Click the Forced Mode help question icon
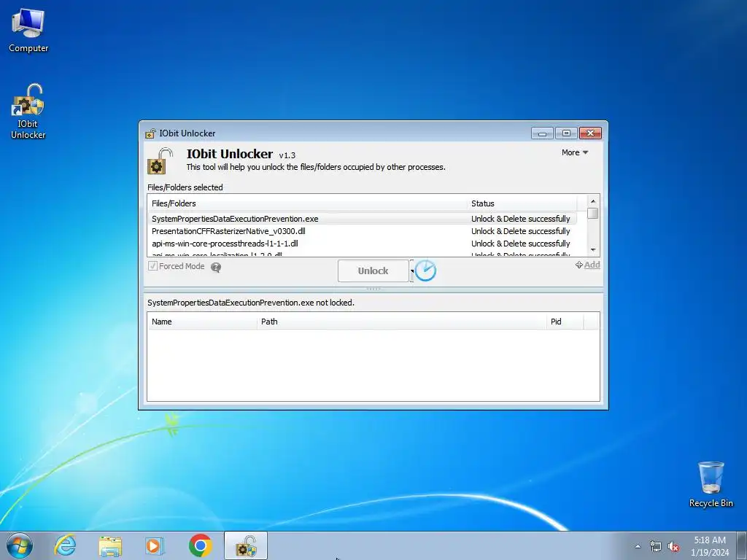 tap(216, 267)
